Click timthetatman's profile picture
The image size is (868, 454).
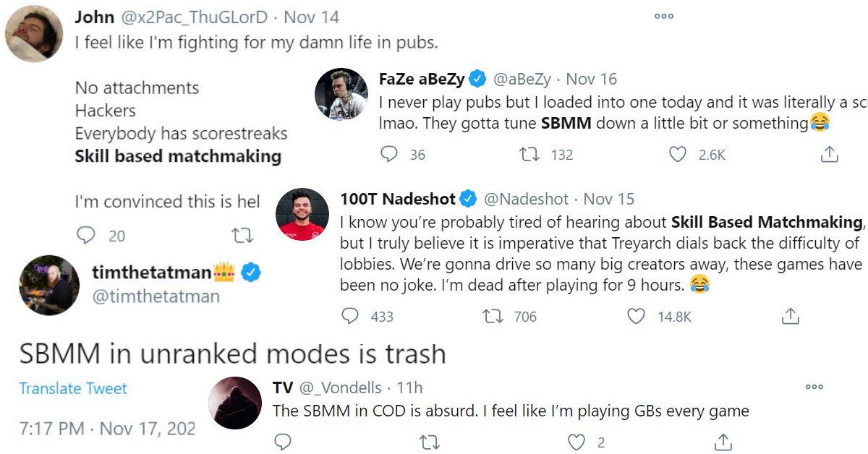[x=48, y=284]
